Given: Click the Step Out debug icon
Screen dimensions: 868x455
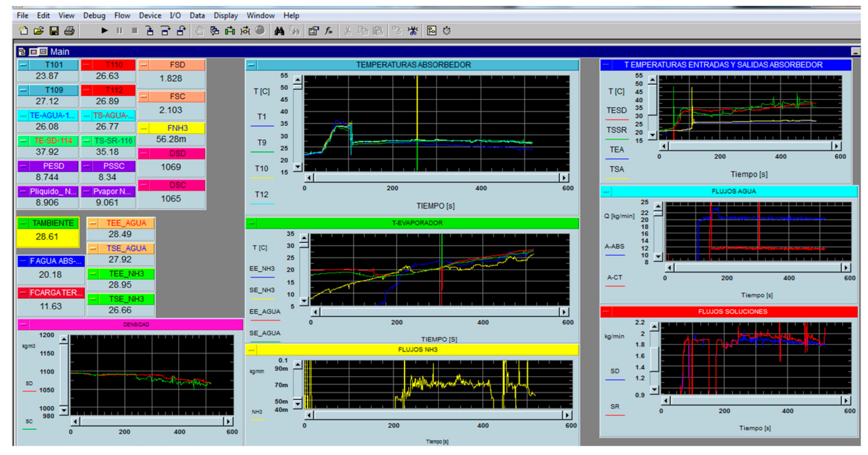Looking at the screenshot, I should [x=181, y=31].
